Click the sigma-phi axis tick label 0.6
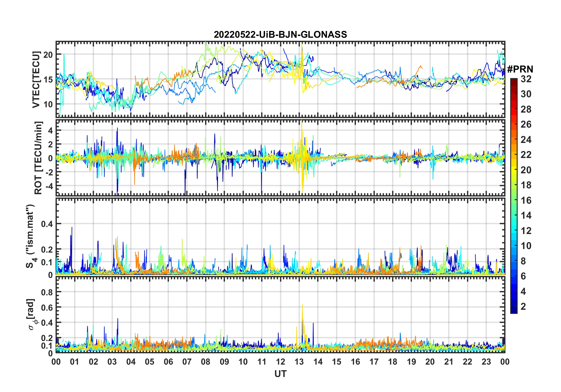561x392 pixels. click(x=47, y=307)
